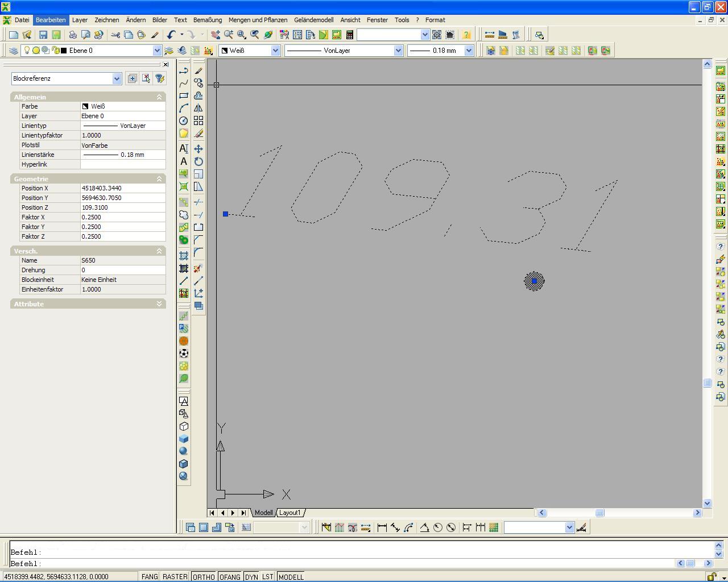Click the Farbe Weiß property value
The width and height of the screenshot is (728, 582).
[123, 106]
